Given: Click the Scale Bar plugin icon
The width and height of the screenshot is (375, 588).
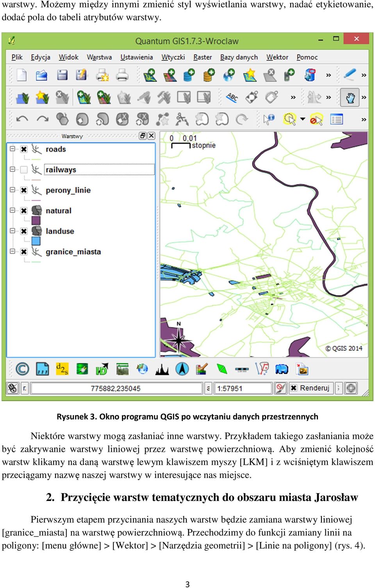Looking at the screenshot, I should (x=242, y=369).
